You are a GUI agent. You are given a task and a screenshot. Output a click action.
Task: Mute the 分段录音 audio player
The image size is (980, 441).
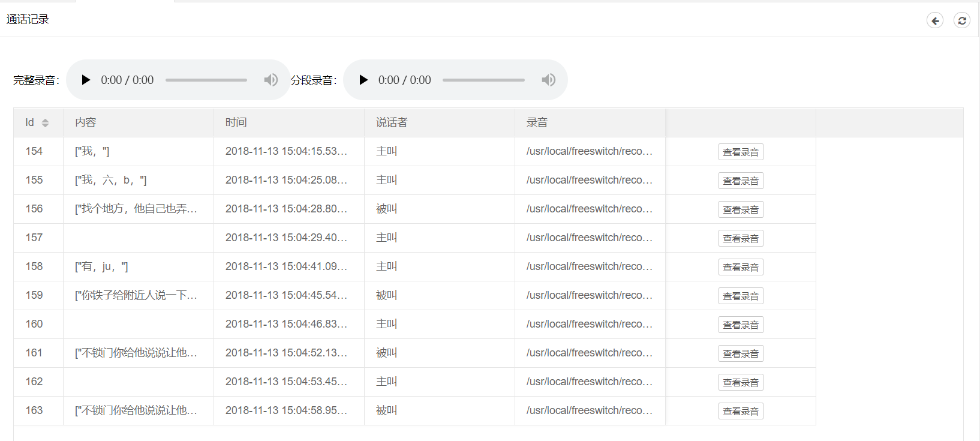(548, 80)
